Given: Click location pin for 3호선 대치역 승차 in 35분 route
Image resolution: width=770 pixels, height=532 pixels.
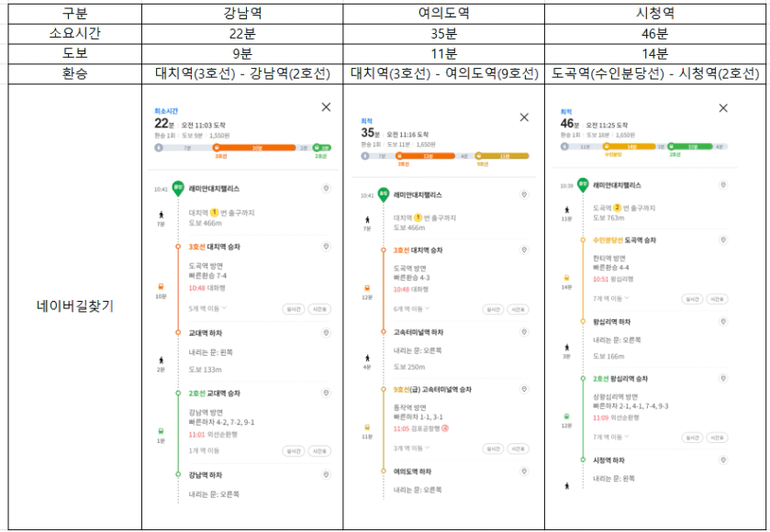Looking at the screenshot, I should point(524,249).
